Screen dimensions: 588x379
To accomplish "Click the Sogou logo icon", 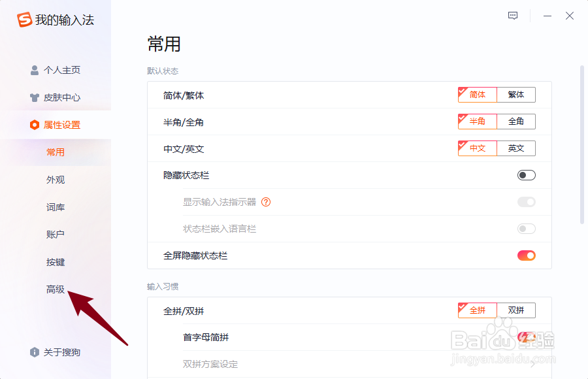I will [24, 20].
